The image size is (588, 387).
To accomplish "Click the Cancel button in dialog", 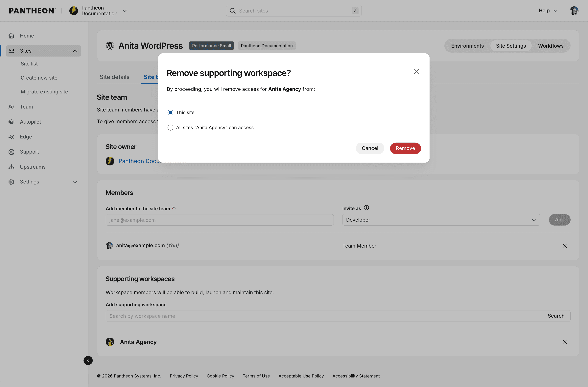I will (x=370, y=148).
